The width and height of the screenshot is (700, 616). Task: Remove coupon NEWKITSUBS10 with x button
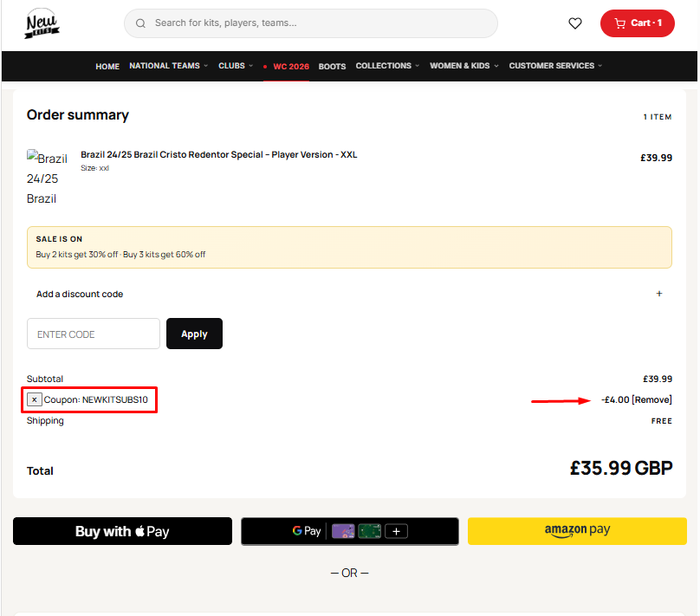tap(35, 399)
